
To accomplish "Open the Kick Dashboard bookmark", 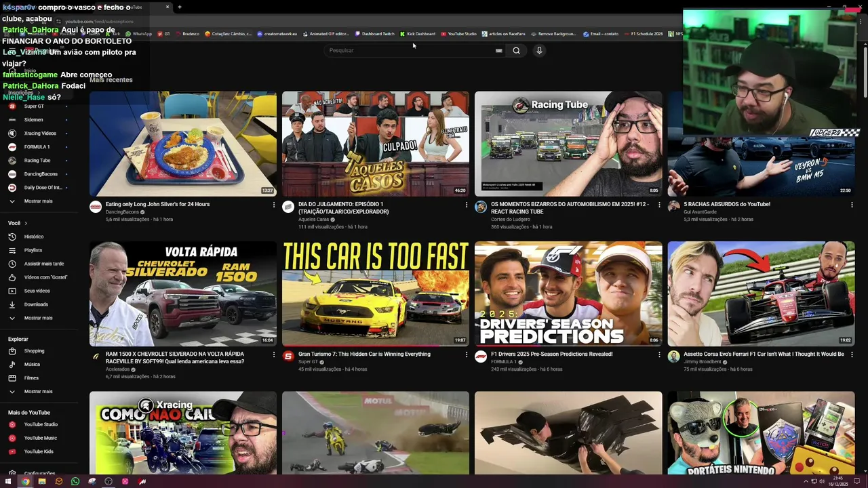I will point(418,34).
